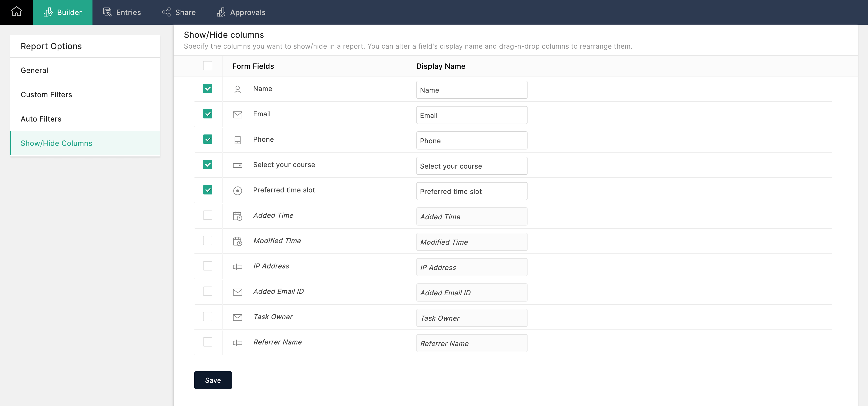
Task: Enable the IP Address column checkbox
Action: pos(207,266)
